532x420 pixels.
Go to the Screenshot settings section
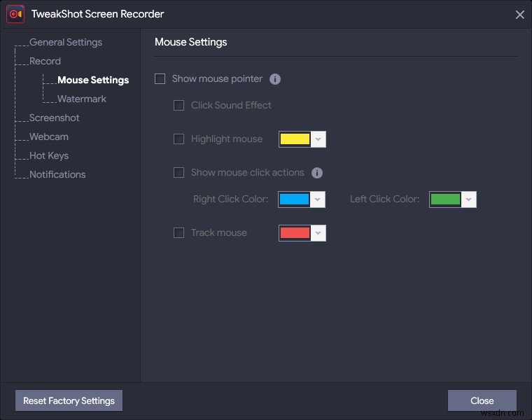55,118
